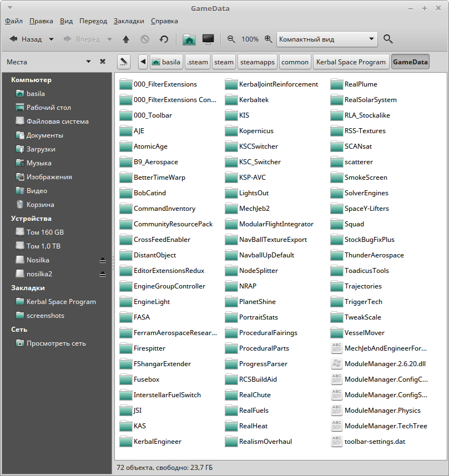
Task: Go to common in the path bar
Action: coord(295,62)
